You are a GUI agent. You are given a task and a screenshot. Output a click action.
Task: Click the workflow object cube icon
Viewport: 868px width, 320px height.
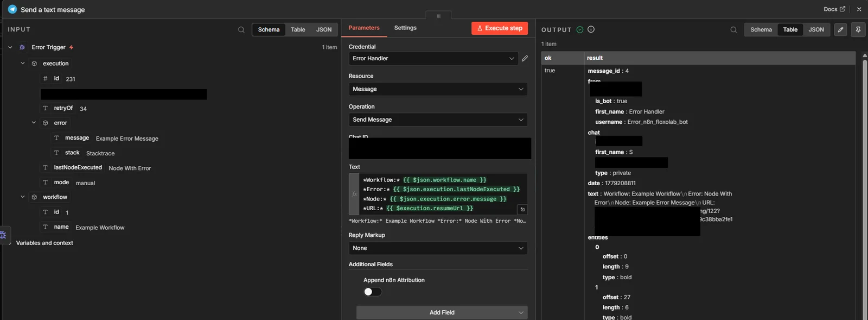click(x=34, y=197)
